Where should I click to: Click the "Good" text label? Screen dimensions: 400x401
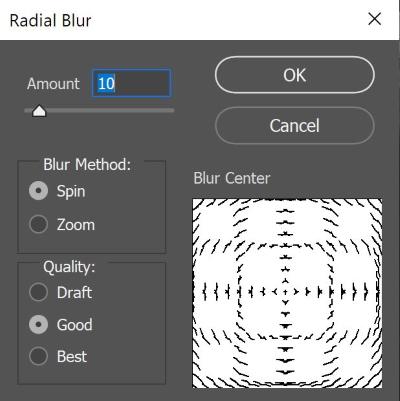coord(75,325)
